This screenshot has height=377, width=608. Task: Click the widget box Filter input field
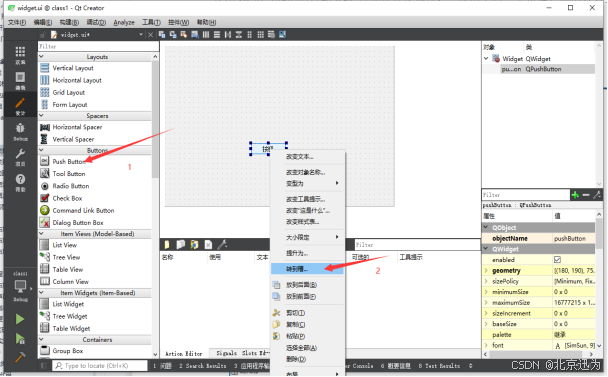pos(98,46)
